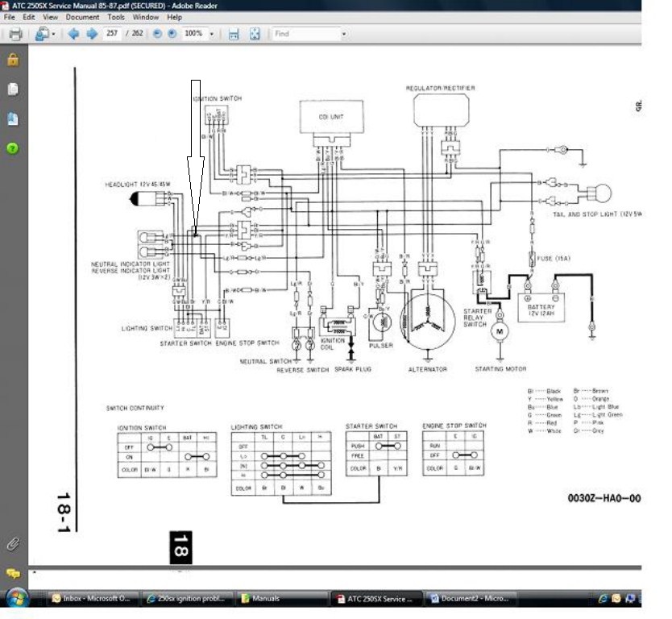
Task: Go to previous page with left arrow
Action: [74, 35]
